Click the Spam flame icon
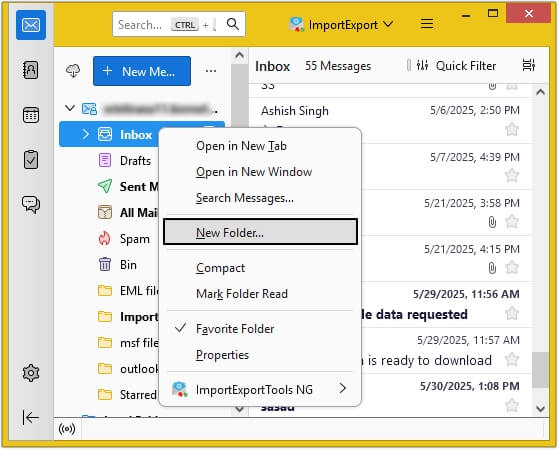The height and width of the screenshot is (450, 559). (104, 238)
